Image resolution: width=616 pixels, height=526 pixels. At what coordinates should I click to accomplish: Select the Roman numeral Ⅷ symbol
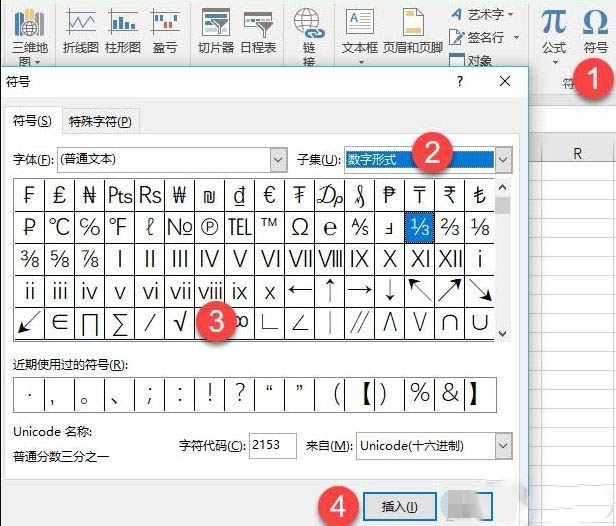pos(330,259)
